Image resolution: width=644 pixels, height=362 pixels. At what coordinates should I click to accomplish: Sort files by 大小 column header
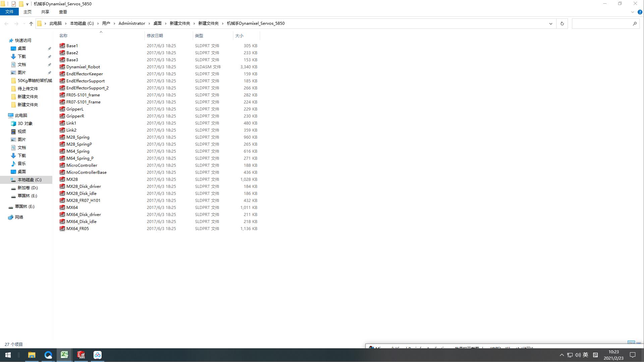[x=239, y=35]
